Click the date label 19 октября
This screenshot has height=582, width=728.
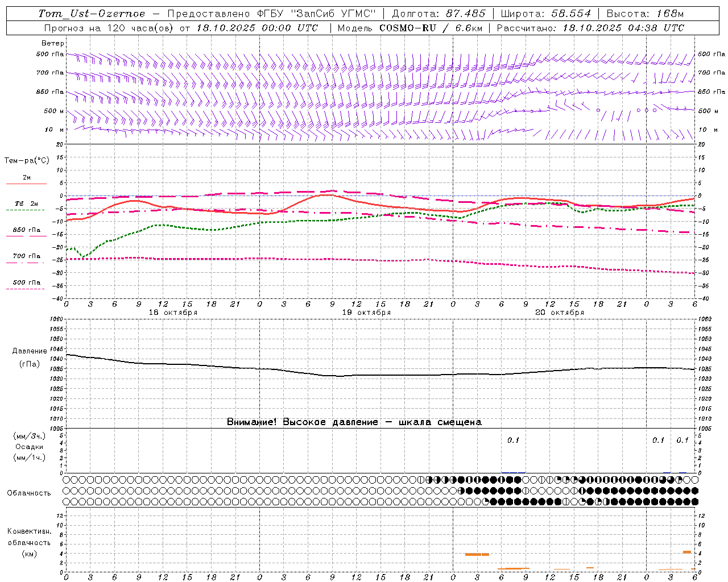pyautogui.click(x=366, y=313)
